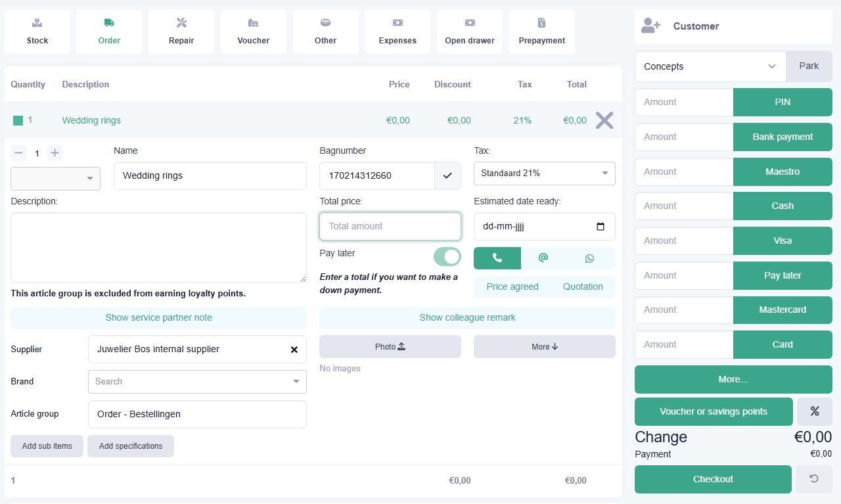The image size is (841, 504).
Task: Select the email contact method icon
Action: 543,258
